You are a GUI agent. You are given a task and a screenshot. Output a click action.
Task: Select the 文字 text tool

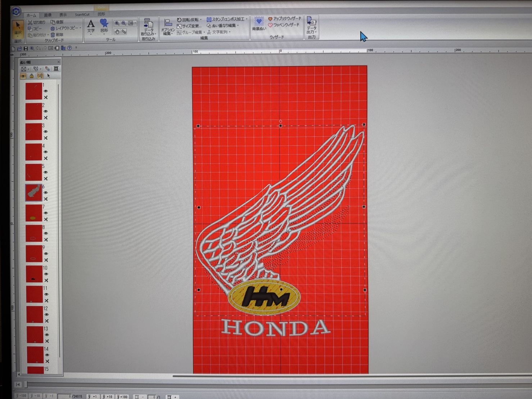pyautogui.click(x=91, y=27)
